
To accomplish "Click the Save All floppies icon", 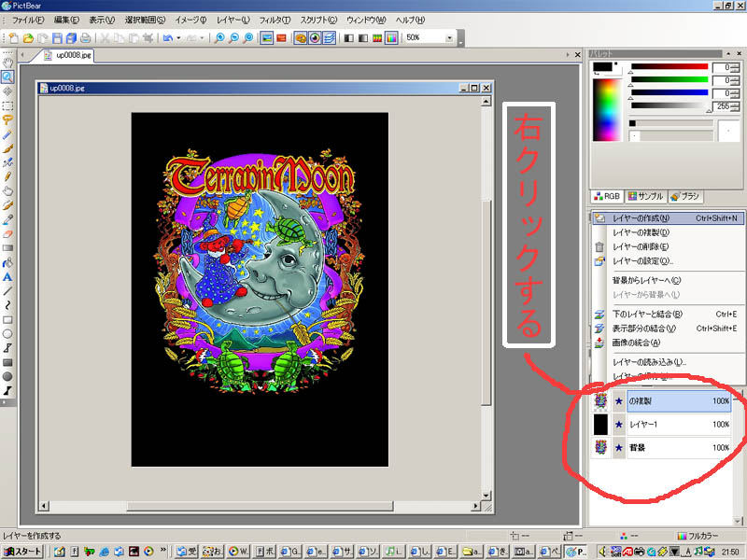I will 72,38.
